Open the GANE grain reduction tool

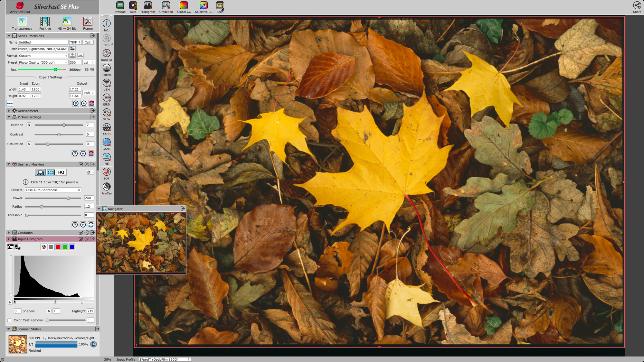click(x=107, y=142)
